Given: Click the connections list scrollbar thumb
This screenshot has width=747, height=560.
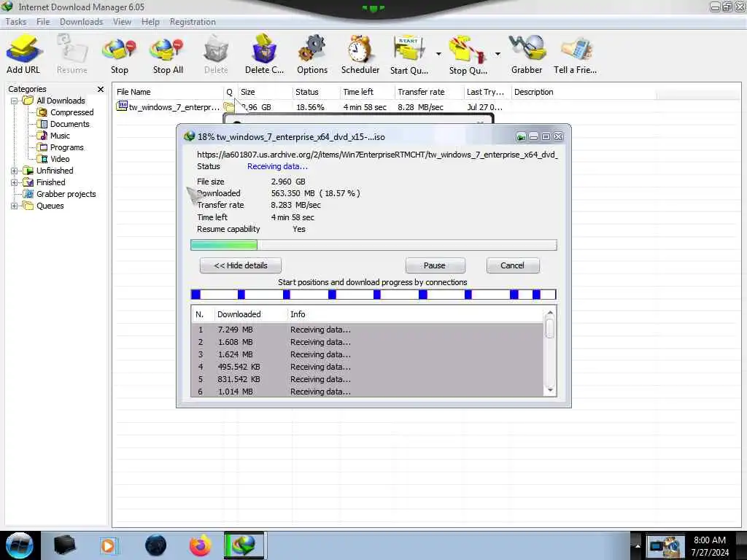Looking at the screenshot, I should coord(550,329).
